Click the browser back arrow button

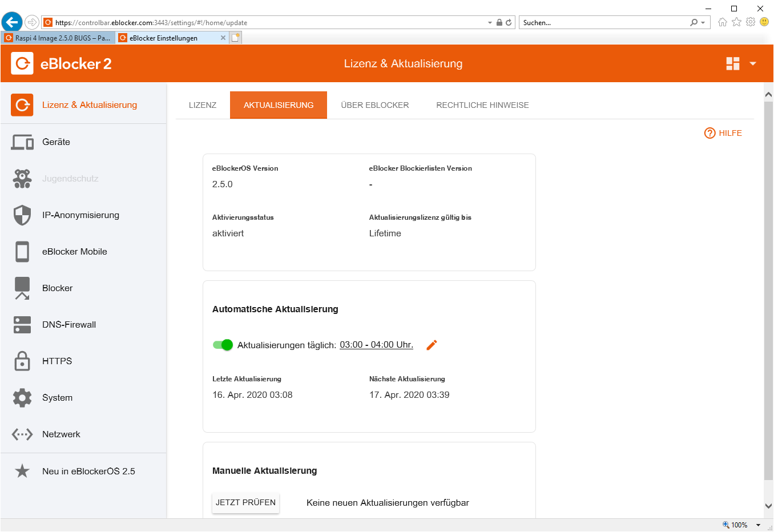coord(11,22)
